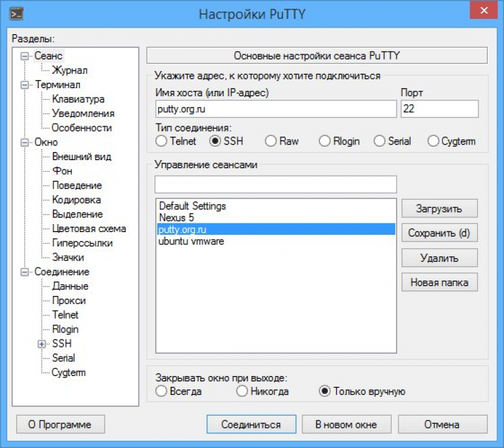Viewport: 504px width, 448px height.
Task: Click the Порт input field
Action: (x=439, y=109)
